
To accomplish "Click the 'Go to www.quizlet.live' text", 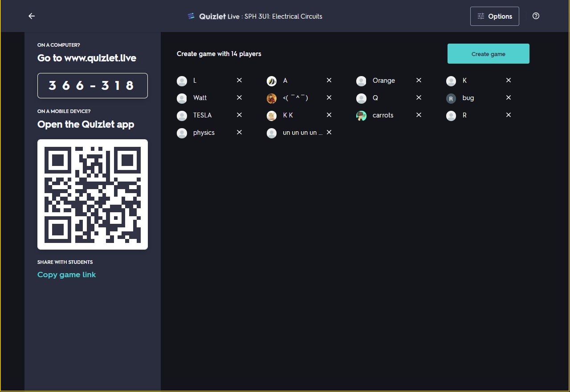I will click(x=87, y=58).
